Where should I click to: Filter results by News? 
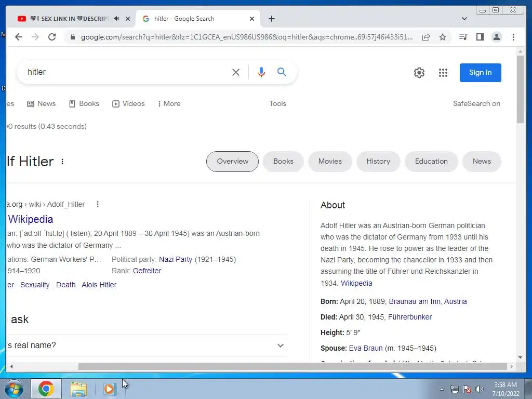pyautogui.click(x=42, y=103)
